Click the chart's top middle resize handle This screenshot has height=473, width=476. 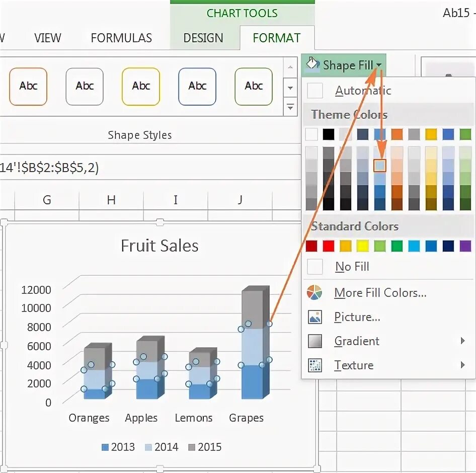click(160, 222)
